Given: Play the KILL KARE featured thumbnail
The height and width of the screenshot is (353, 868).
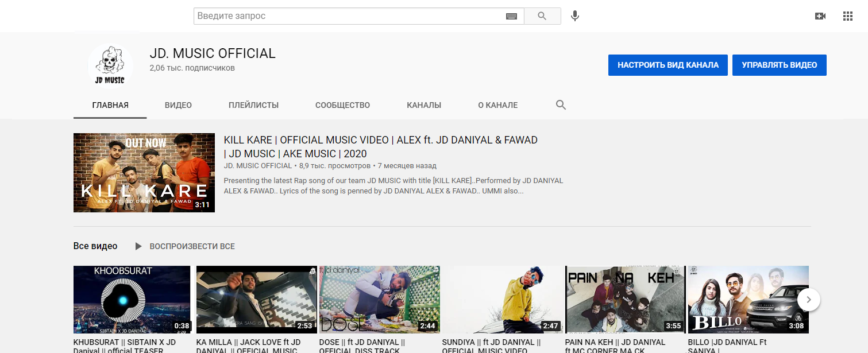Looking at the screenshot, I should (x=144, y=173).
